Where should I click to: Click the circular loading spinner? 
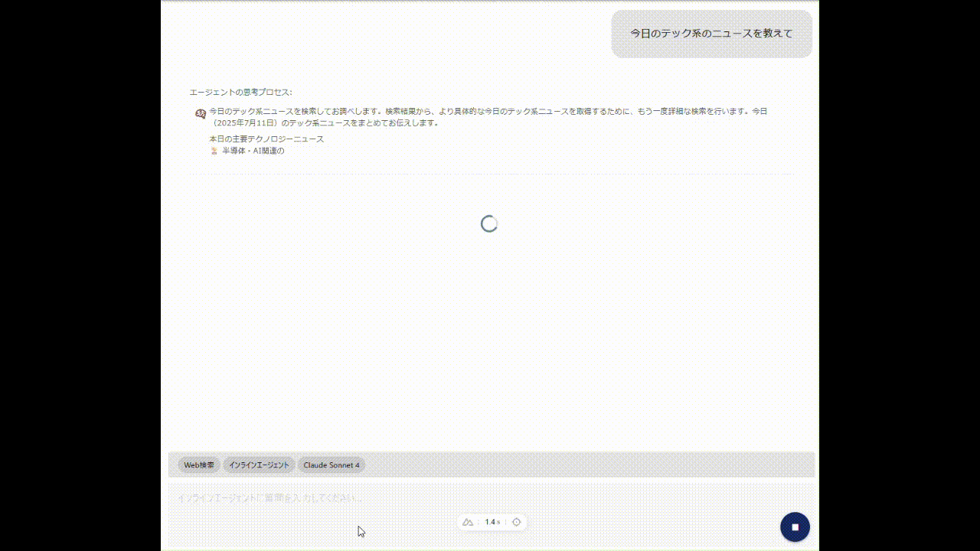489,223
